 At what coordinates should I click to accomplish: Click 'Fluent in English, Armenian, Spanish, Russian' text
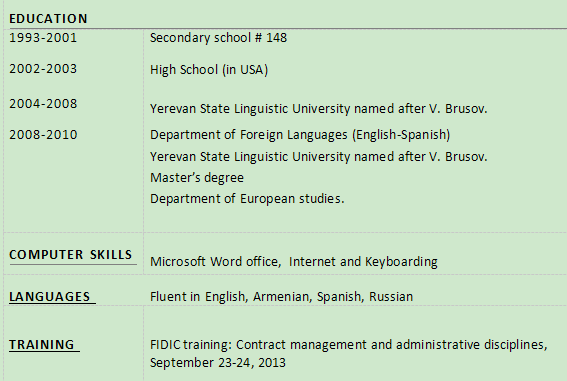[281, 297]
